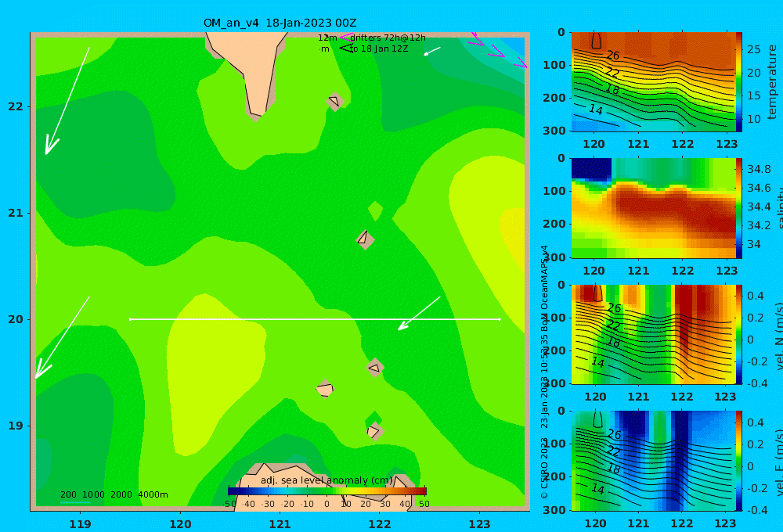The height and width of the screenshot is (532, 783).
Task: Click longitude tick 123 on the main map axis
Action: 480,524
